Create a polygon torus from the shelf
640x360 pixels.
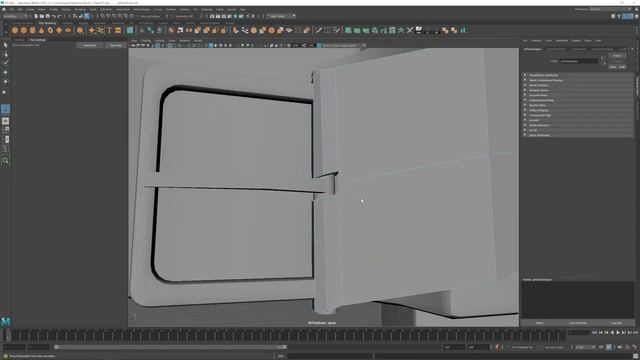[50, 30]
